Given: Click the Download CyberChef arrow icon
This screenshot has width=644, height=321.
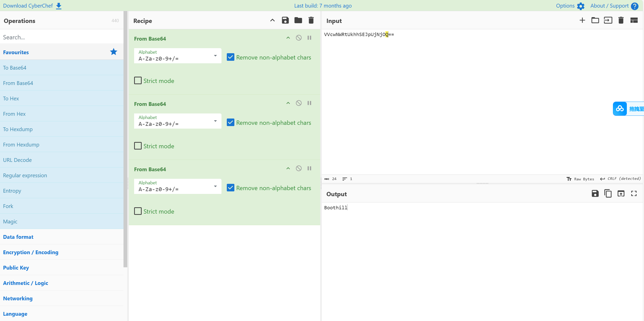Looking at the screenshot, I should [x=59, y=6].
